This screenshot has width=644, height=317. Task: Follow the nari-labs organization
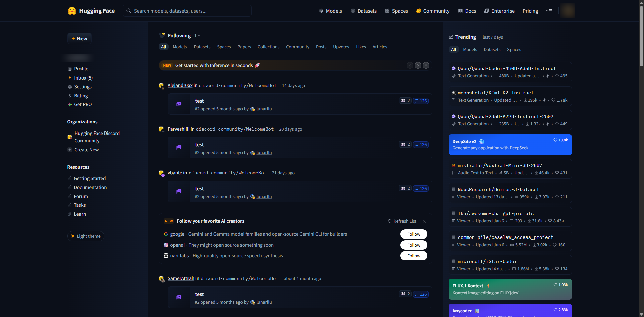click(414, 256)
